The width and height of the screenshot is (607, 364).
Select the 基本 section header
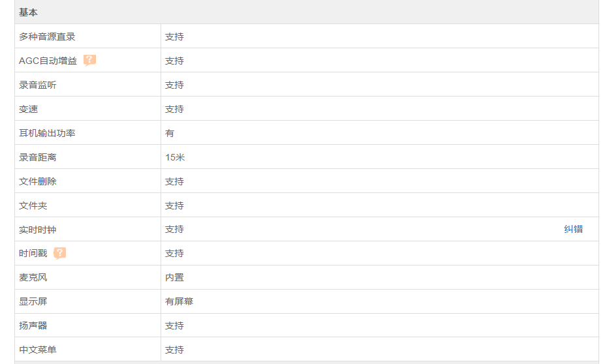(28, 12)
